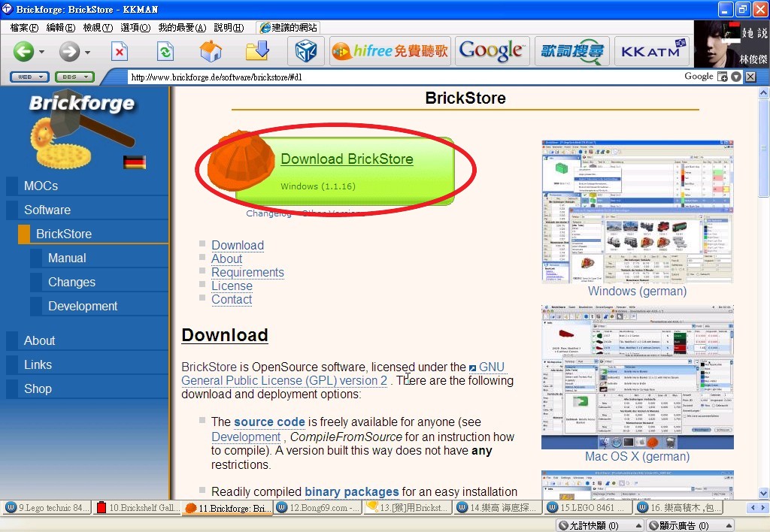This screenshot has width=770, height=532.
Task: Open the round search engine dropdown icon
Action: [x=736, y=77]
